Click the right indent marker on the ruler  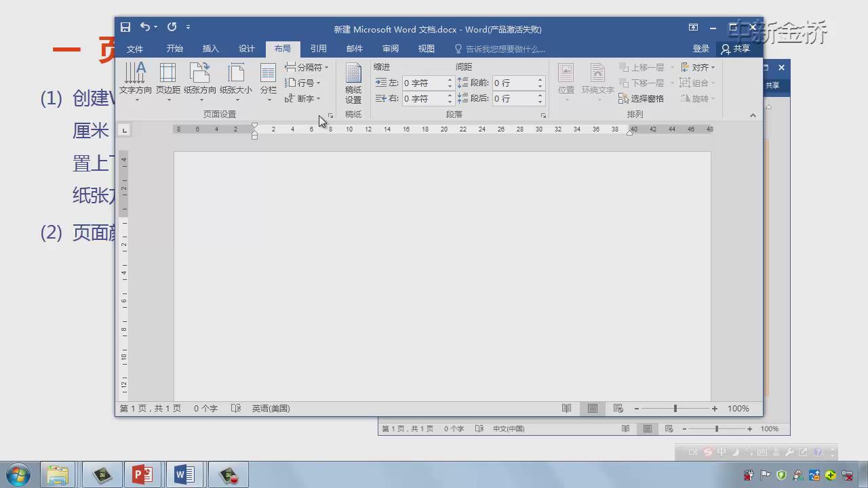point(630,131)
